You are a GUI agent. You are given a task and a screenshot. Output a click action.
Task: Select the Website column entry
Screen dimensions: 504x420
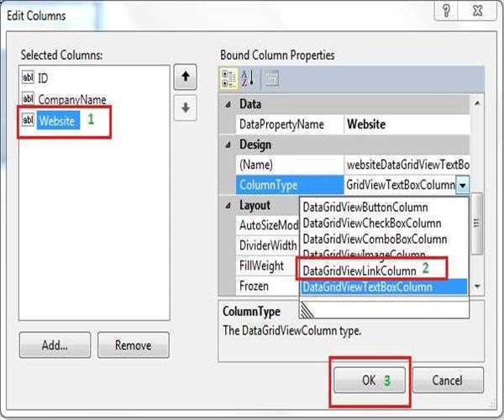(x=58, y=120)
